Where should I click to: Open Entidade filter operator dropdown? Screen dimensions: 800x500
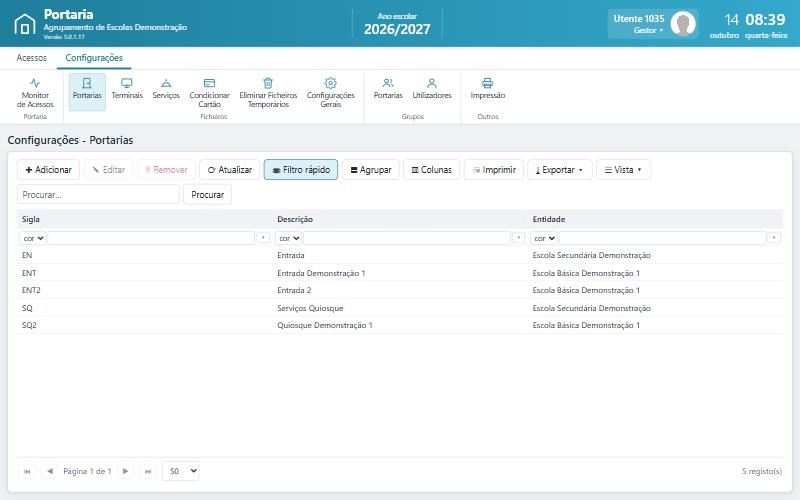pyautogui.click(x=544, y=238)
